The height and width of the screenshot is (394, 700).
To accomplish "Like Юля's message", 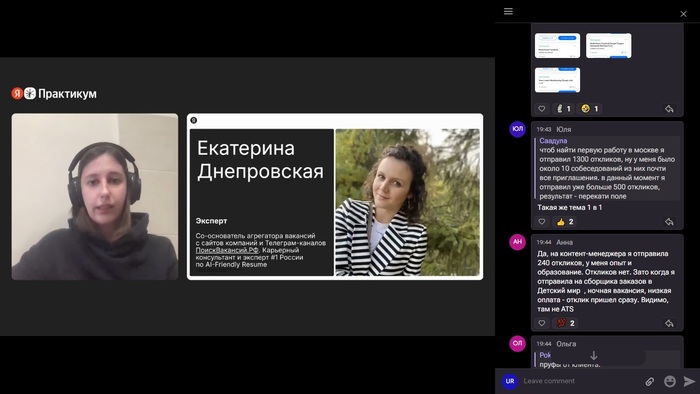I will [542, 221].
